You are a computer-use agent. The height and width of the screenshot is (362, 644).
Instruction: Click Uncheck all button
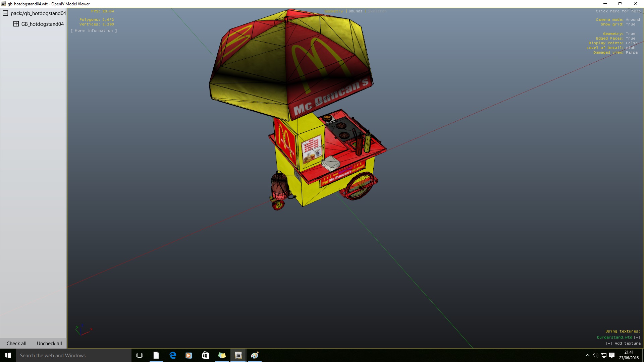click(x=49, y=344)
